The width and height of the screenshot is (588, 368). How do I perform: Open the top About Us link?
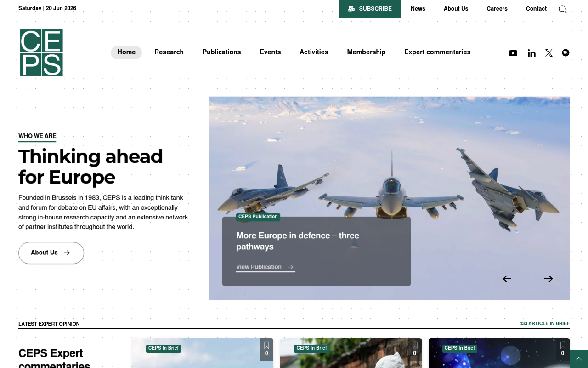coord(456,9)
